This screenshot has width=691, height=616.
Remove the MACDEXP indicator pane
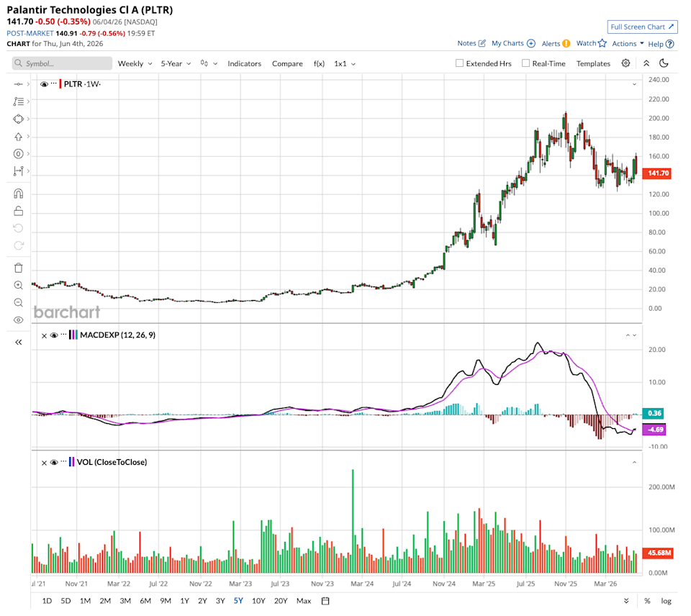point(44,336)
